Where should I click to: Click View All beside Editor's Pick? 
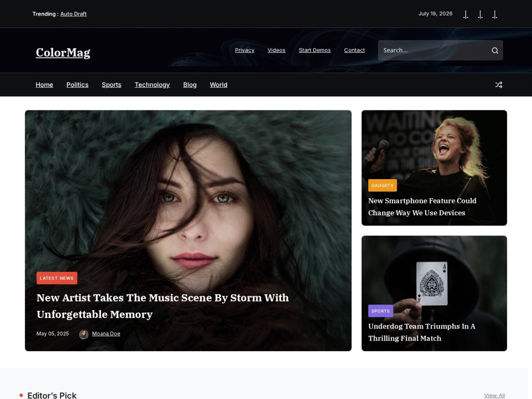(x=494, y=395)
